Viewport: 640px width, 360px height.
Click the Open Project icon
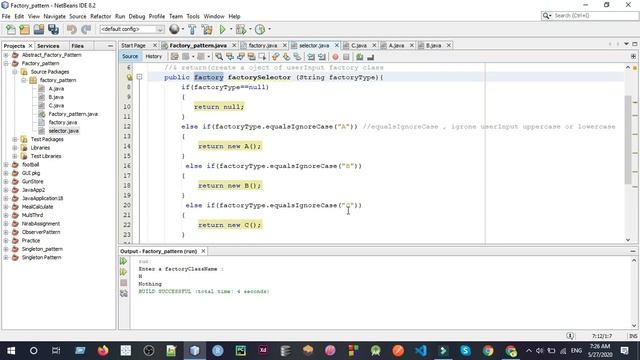[39, 29]
